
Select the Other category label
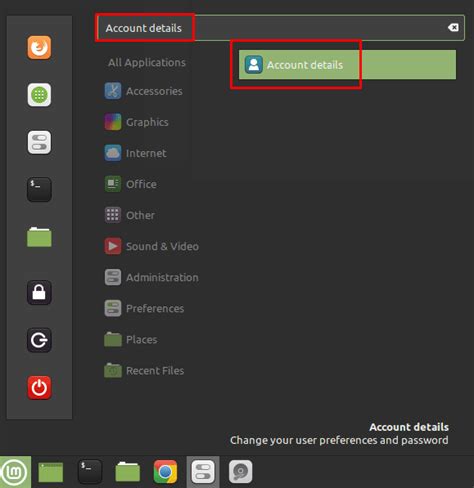pos(140,215)
